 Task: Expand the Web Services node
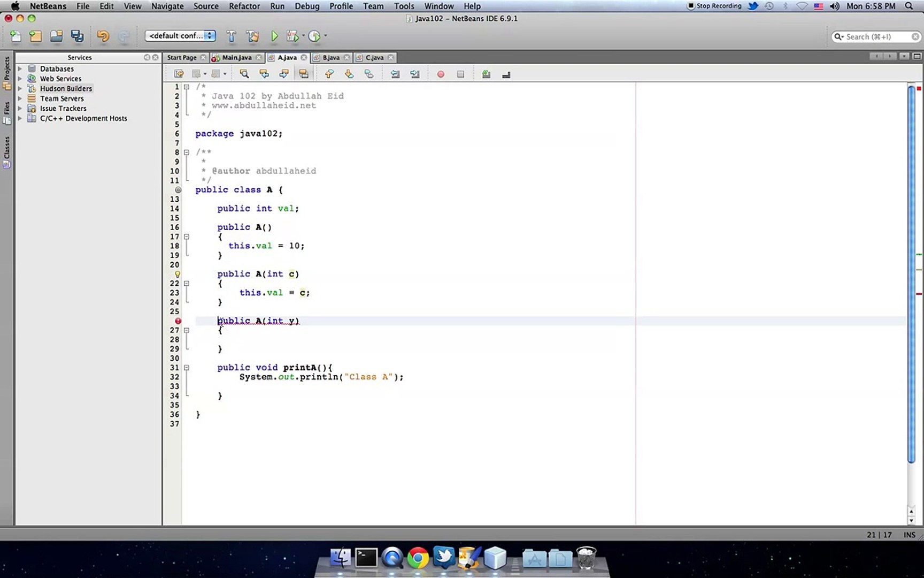pos(20,78)
